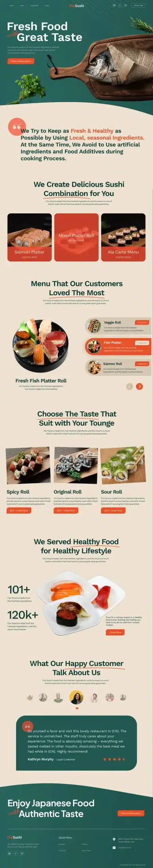Image resolution: width=153 pixels, height=868 pixels.
Task: Click the next arrow in menu carousel
Action: point(139,386)
